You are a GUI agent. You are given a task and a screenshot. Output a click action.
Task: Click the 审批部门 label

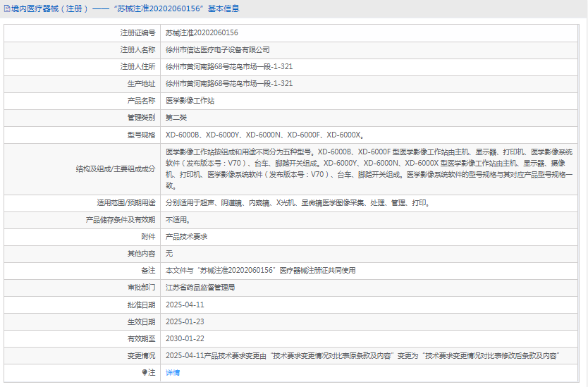[x=141, y=287]
